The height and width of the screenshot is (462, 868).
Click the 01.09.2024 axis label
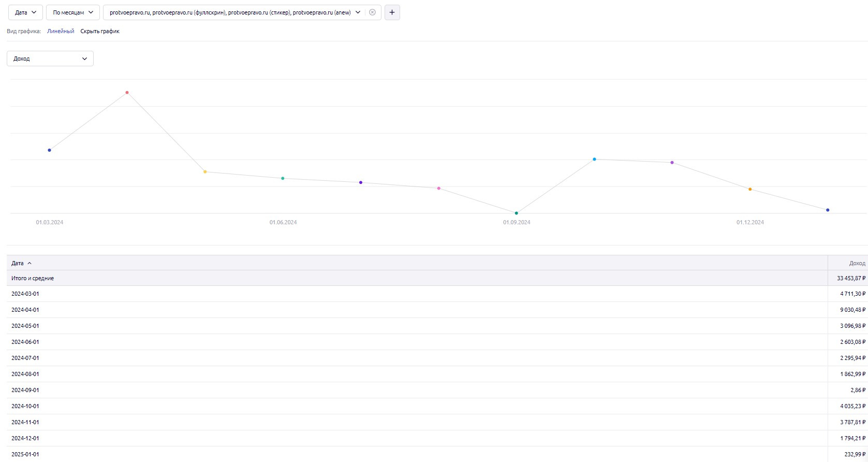click(517, 222)
